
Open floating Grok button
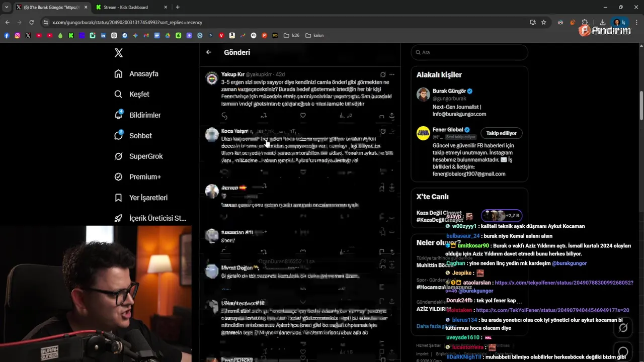click(x=623, y=328)
